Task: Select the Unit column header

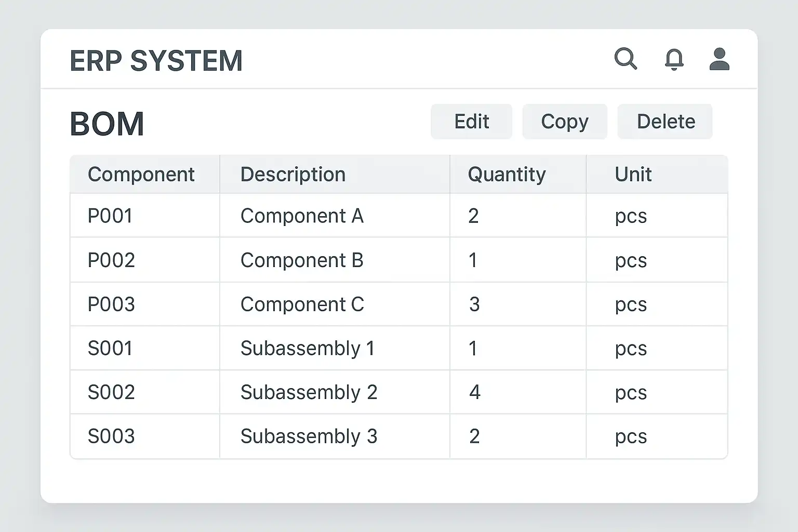Action: click(633, 175)
